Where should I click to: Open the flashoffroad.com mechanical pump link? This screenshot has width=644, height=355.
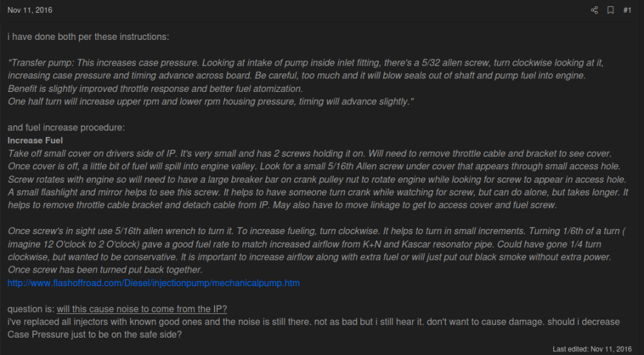tap(153, 283)
